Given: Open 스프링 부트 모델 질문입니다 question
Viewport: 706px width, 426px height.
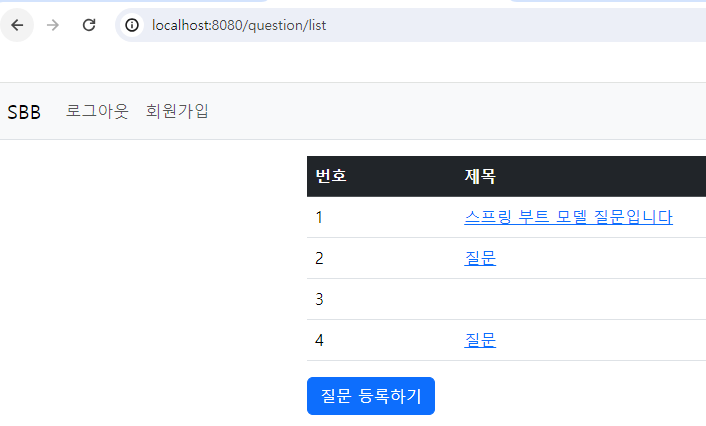Looking at the screenshot, I should pyautogui.click(x=568, y=217).
